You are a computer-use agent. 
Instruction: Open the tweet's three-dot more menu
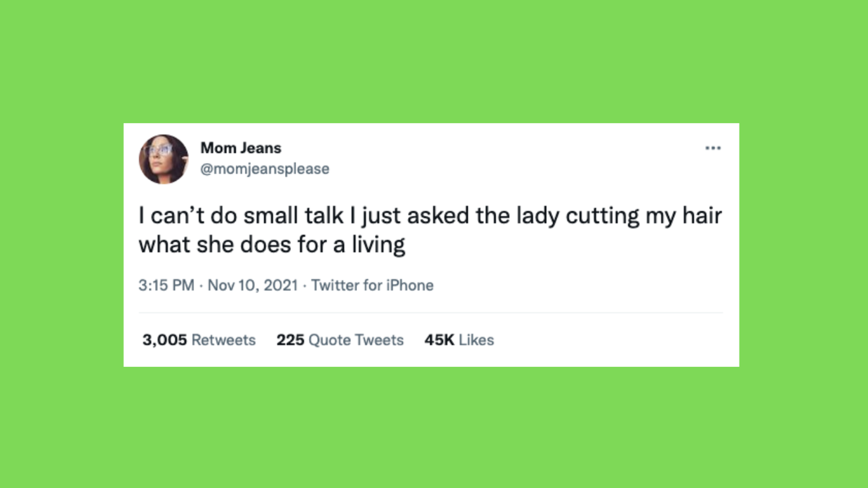click(713, 148)
